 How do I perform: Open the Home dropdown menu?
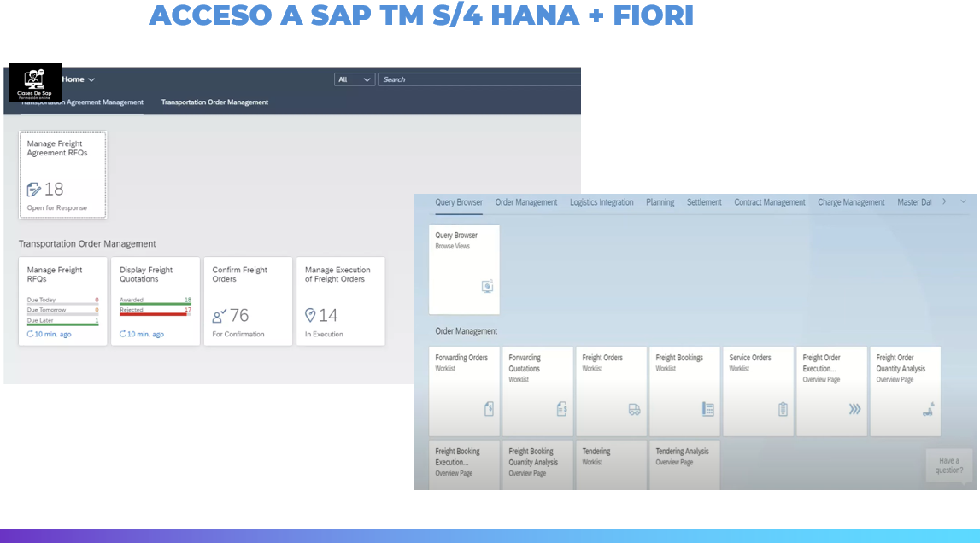coord(78,79)
